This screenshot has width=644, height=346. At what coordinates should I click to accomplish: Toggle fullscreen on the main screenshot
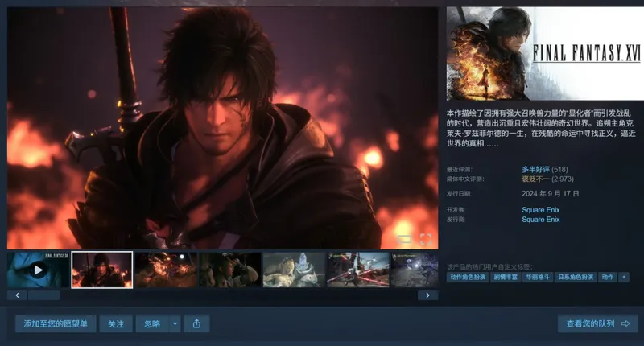[x=426, y=239]
